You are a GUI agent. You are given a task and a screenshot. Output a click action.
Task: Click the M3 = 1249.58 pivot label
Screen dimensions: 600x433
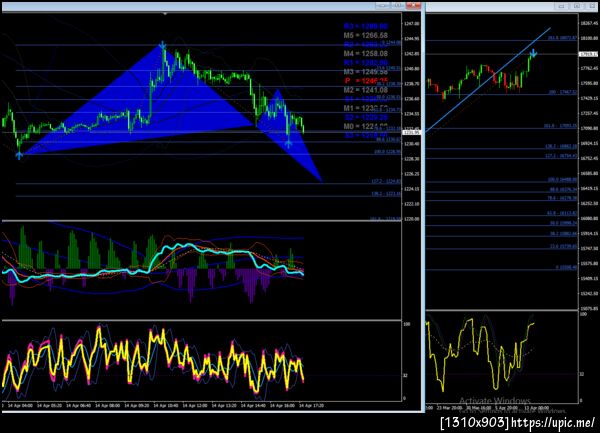coord(365,72)
